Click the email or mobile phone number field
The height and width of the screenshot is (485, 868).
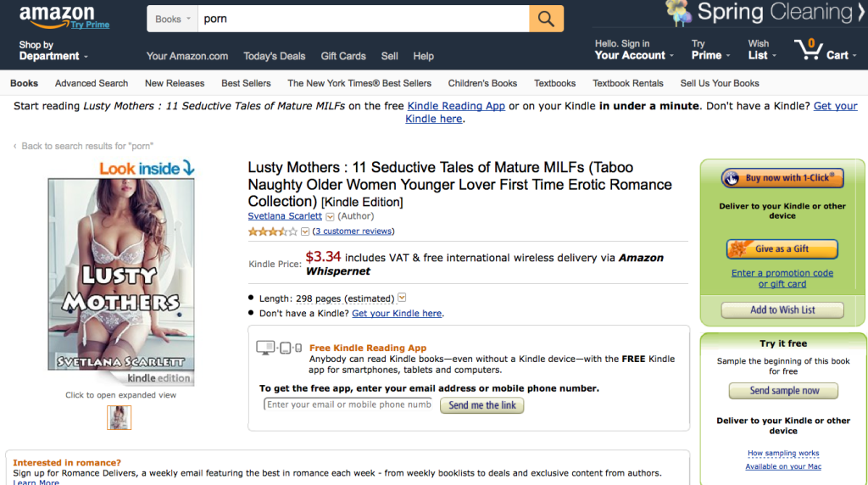pos(348,404)
